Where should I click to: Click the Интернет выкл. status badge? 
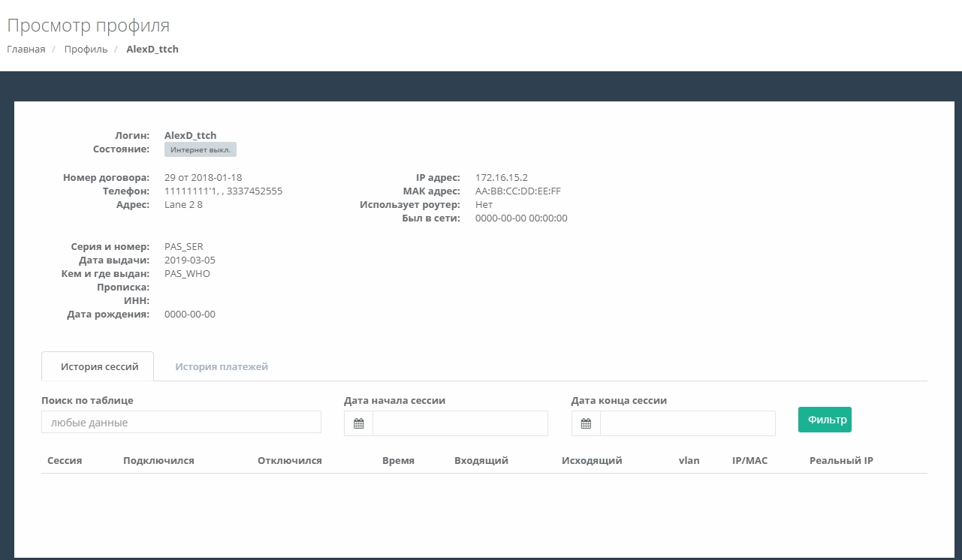(x=201, y=150)
